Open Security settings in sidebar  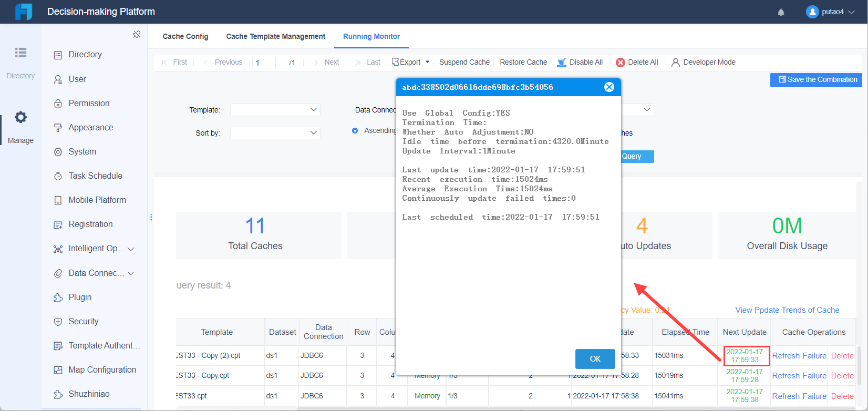(83, 321)
